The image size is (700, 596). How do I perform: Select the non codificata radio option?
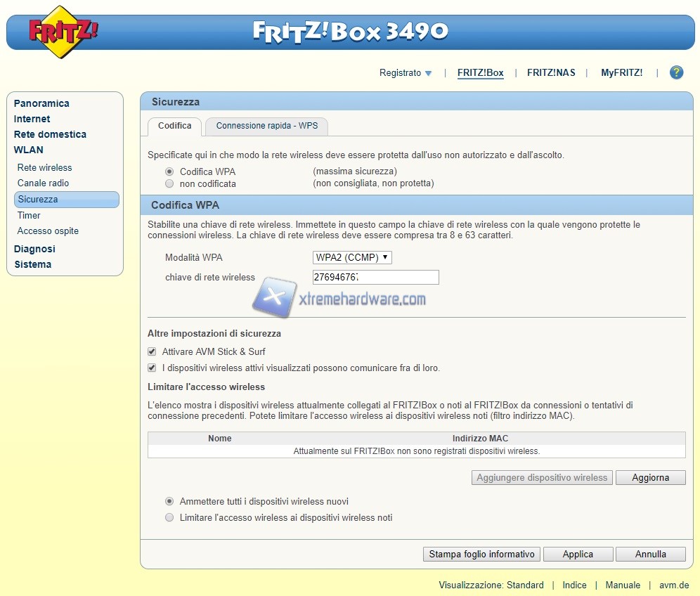coord(169,183)
